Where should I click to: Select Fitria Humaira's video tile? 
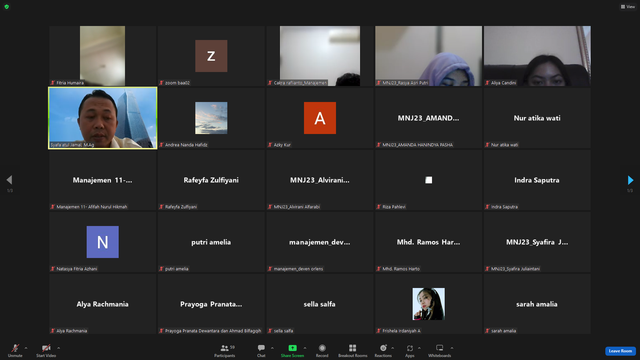102,56
